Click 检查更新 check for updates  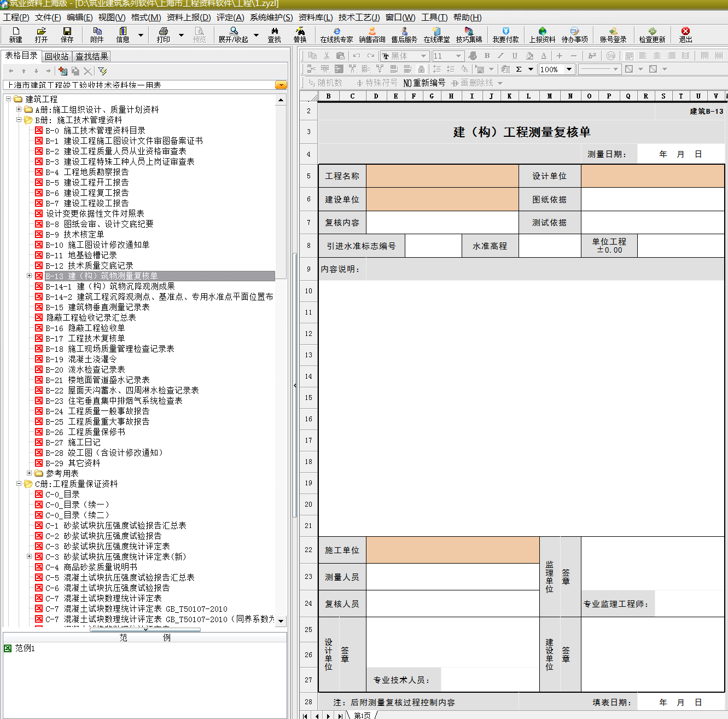pyautogui.click(x=653, y=35)
